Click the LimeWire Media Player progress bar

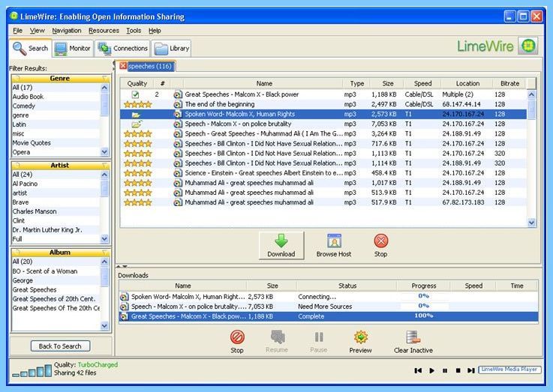509,370
